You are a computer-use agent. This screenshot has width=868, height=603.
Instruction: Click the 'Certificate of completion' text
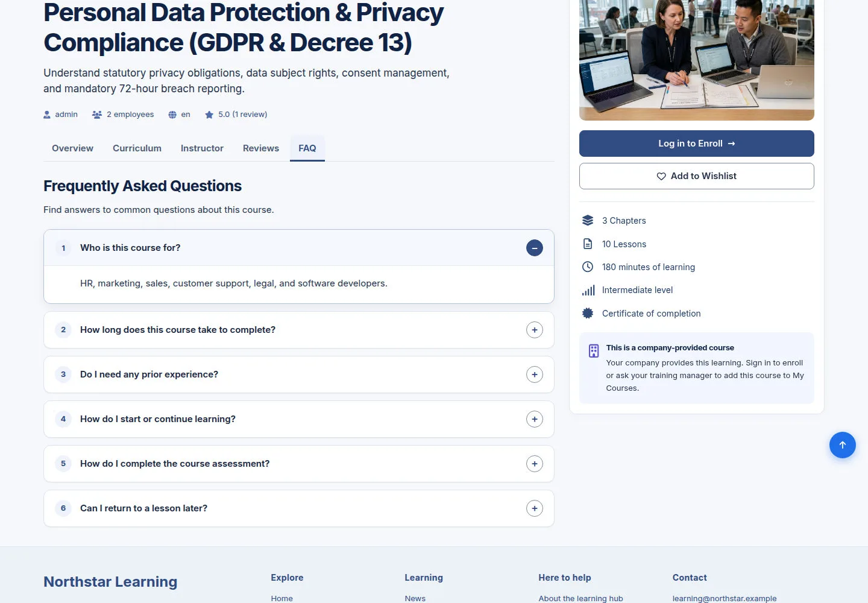[652, 314]
